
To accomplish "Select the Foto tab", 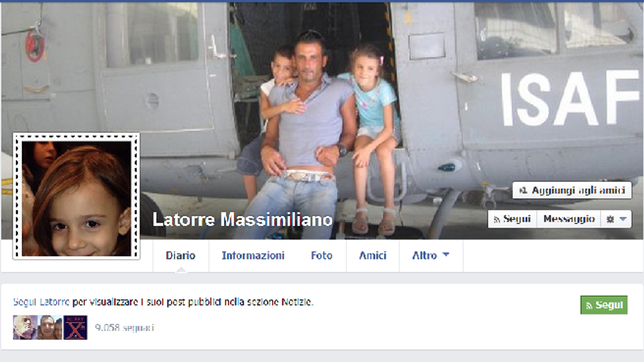I will pyautogui.click(x=321, y=256).
